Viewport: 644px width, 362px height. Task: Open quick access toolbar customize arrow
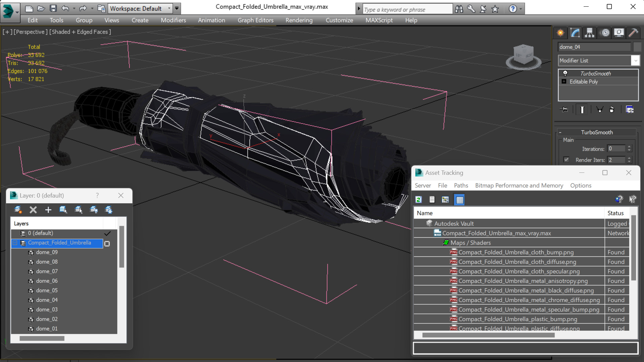click(177, 8)
